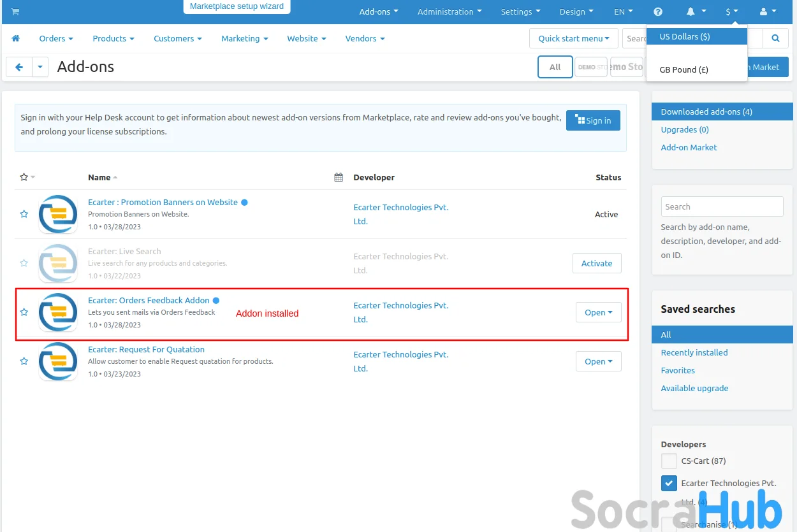797x532 pixels.
Task: Click developer link in Orders Feedback row
Action: click(x=400, y=312)
